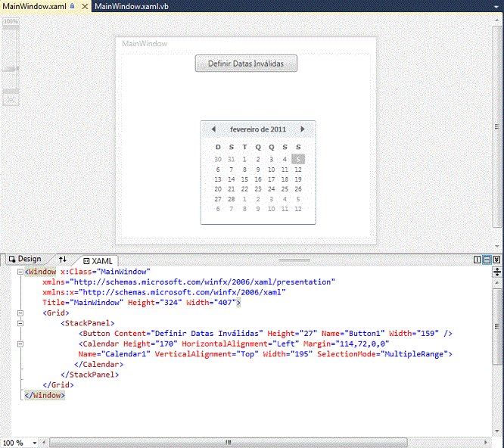This screenshot has width=504, height=448.
Task: Click the XAML horizontal scroll right arrow
Action: point(486,443)
